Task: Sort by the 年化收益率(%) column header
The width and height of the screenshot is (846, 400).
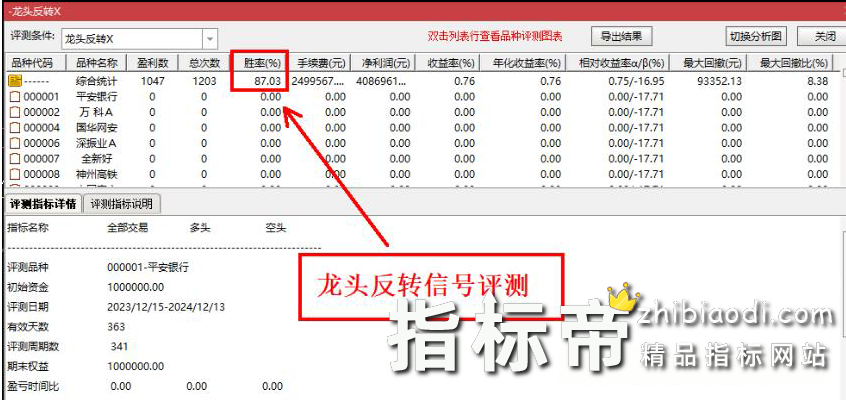Action: 522,63
